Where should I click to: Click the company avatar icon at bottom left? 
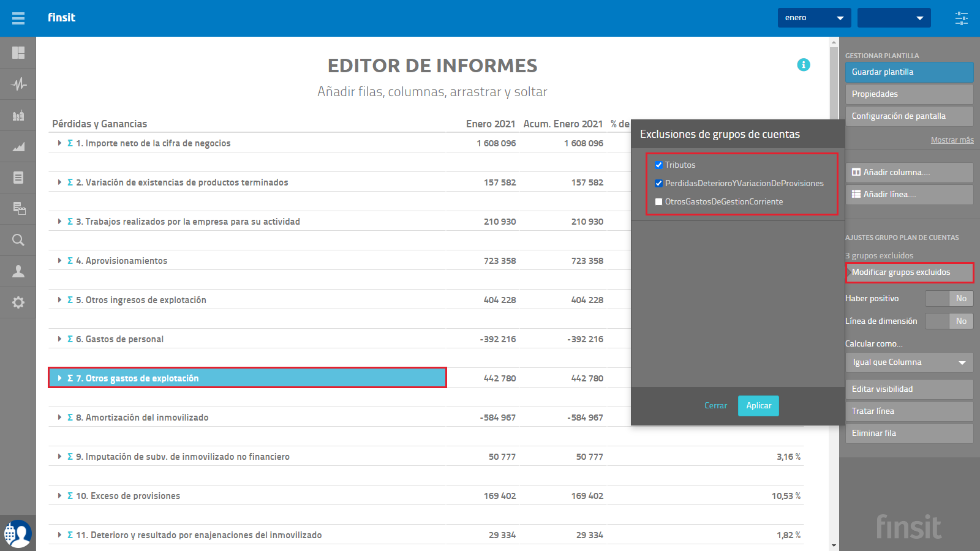[18, 534]
